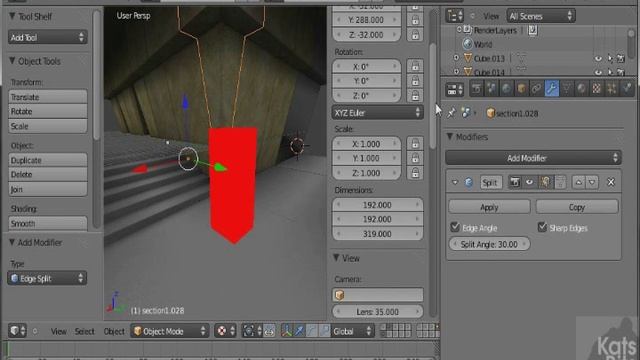Viewport: 640px width, 360px height.
Task: Move the Split modifier down
Action: (x=592, y=182)
